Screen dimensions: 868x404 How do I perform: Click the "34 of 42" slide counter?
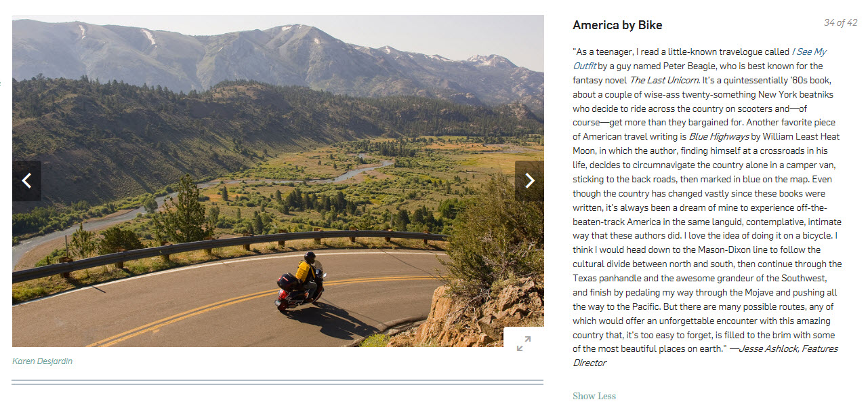[x=840, y=23]
